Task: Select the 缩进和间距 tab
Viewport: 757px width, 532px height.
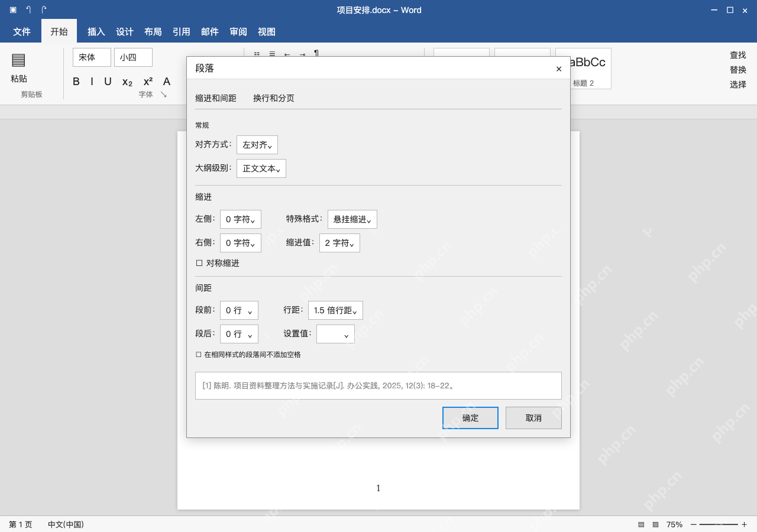Action: point(216,98)
